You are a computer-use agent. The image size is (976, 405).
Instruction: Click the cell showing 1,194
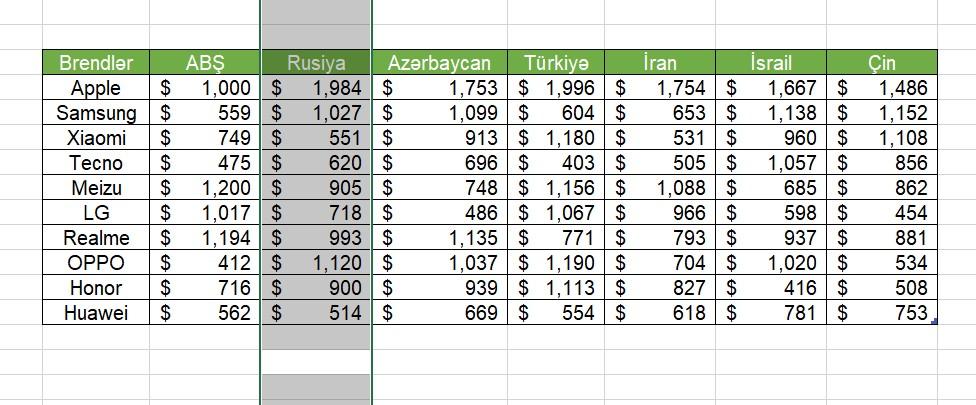(x=205, y=237)
